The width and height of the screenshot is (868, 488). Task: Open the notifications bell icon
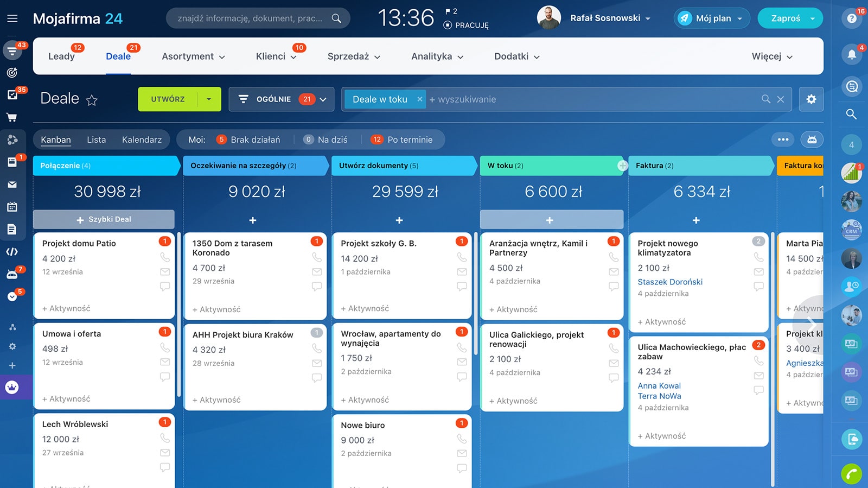point(851,54)
